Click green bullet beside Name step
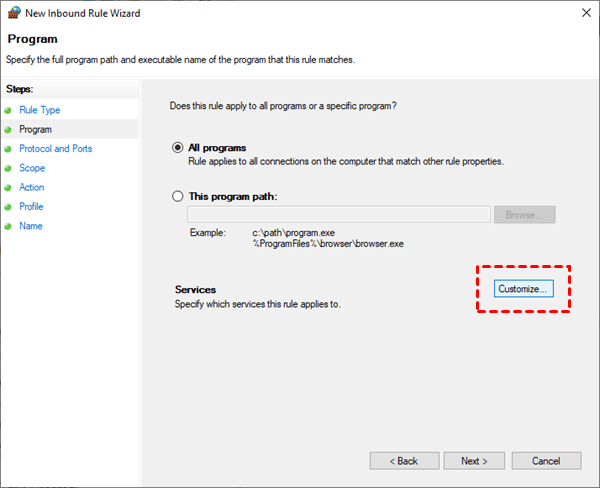This screenshot has height=488, width=600. pyautogui.click(x=9, y=226)
